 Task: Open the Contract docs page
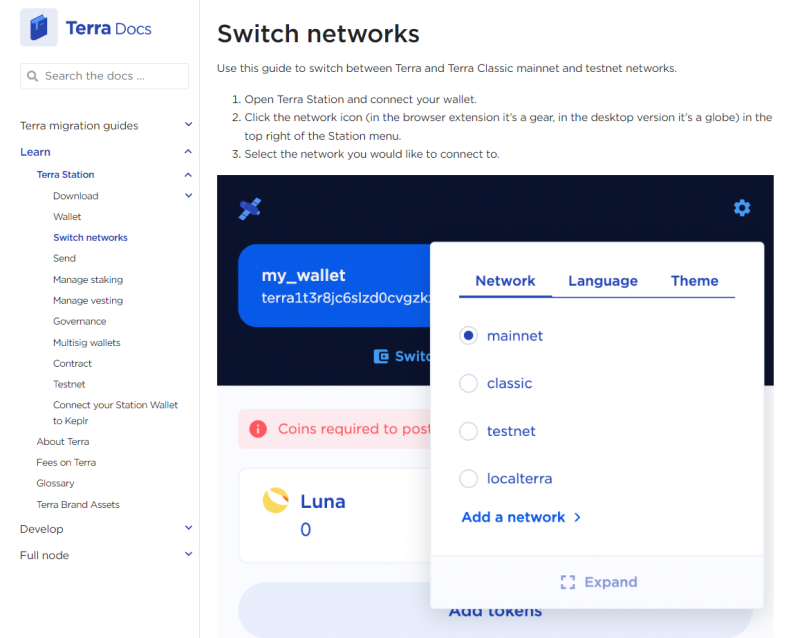72,364
